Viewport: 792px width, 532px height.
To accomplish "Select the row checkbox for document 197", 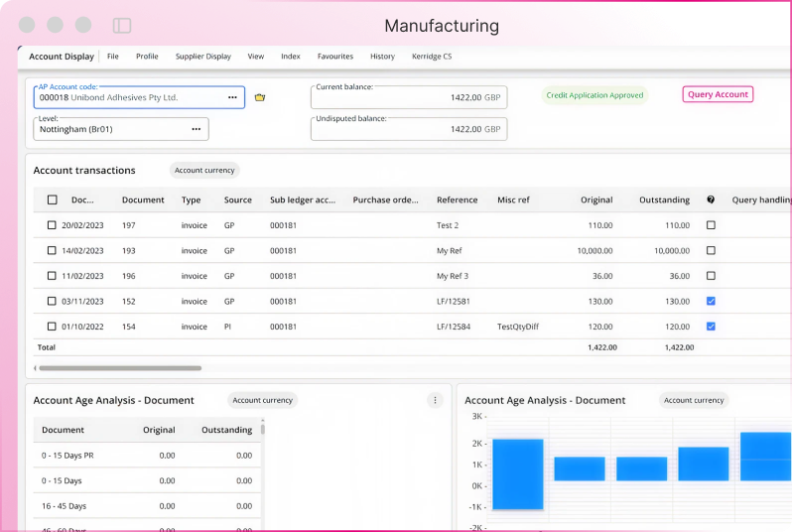I will (x=52, y=225).
